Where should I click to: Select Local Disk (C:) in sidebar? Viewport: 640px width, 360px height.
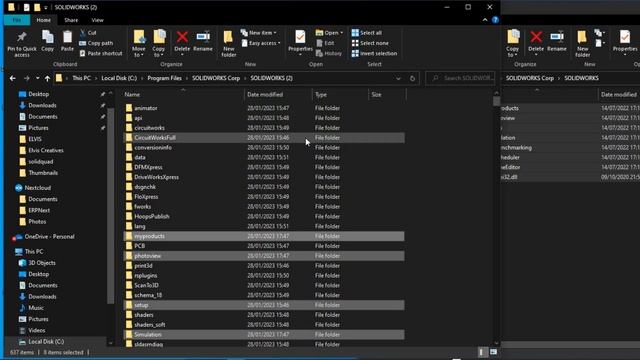click(x=46, y=342)
